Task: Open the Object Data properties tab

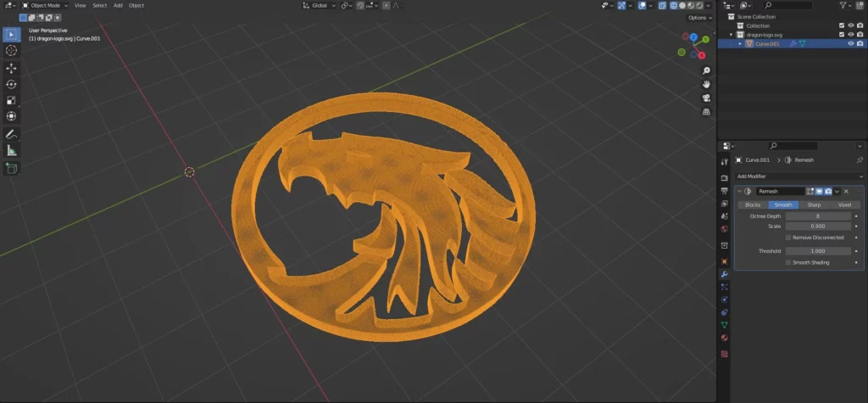Action: (x=724, y=325)
